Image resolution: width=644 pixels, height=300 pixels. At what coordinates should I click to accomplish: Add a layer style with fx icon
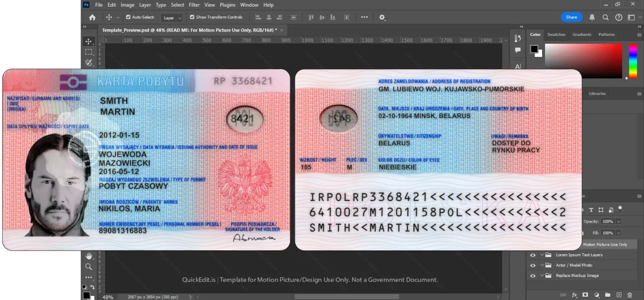pos(574,295)
